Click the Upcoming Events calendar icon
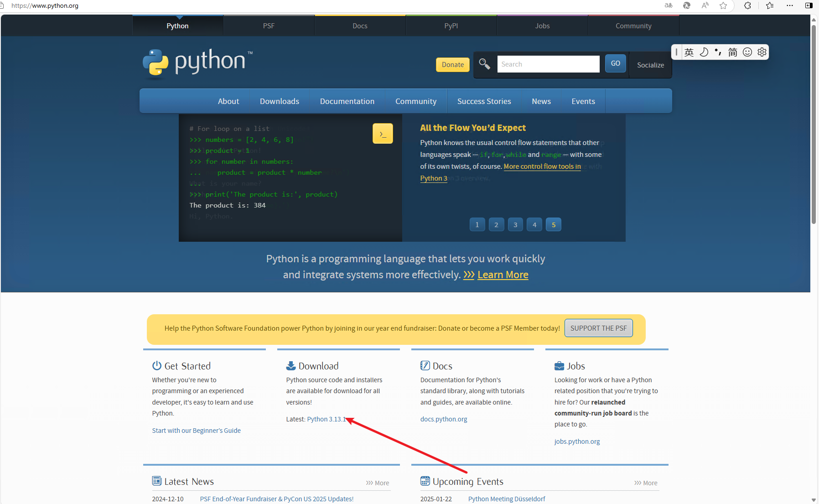The height and width of the screenshot is (504, 819). pyautogui.click(x=425, y=481)
